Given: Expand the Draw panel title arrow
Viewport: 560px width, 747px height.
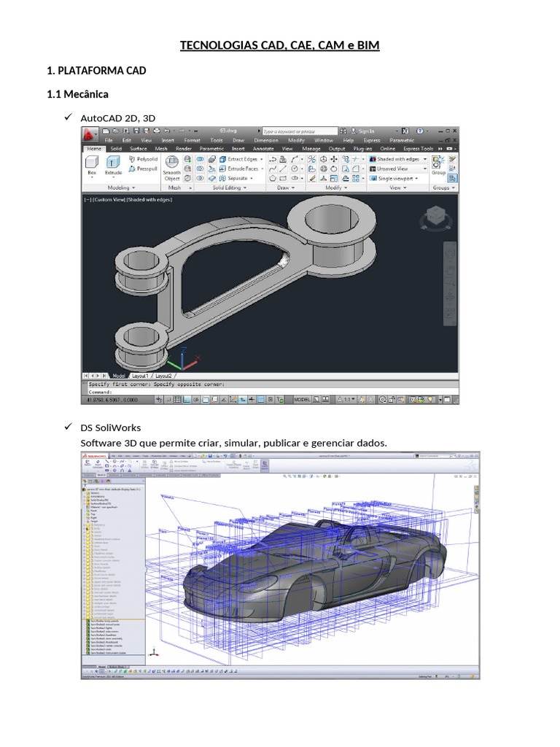Looking at the screenshot, I should (293, 187).
